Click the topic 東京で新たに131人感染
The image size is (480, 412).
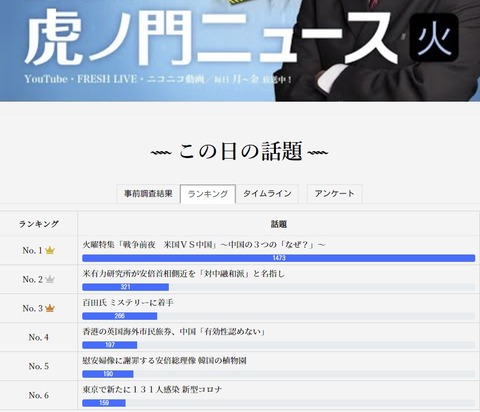(152, 390)
